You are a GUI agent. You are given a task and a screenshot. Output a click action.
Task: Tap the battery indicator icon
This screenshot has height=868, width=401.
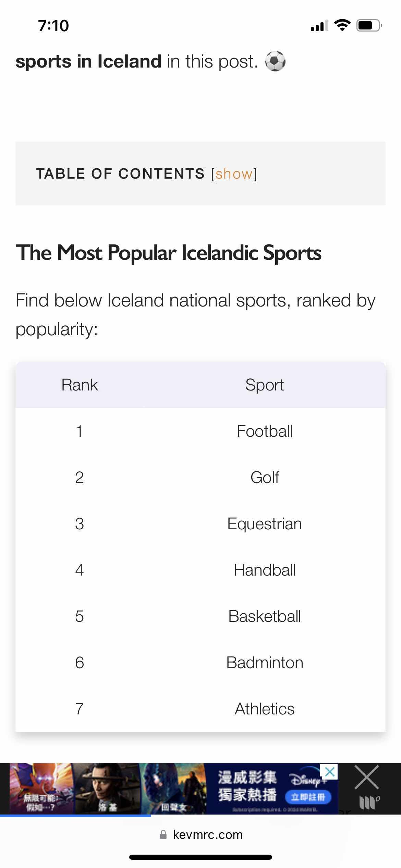369,25
